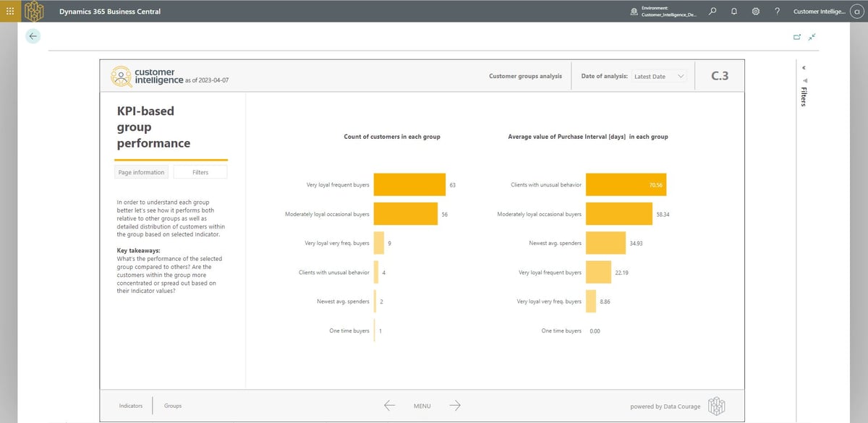The height and width of the screenshot is (423, 868).
Task: Click the help question mark icon
Action: point(777,12)
